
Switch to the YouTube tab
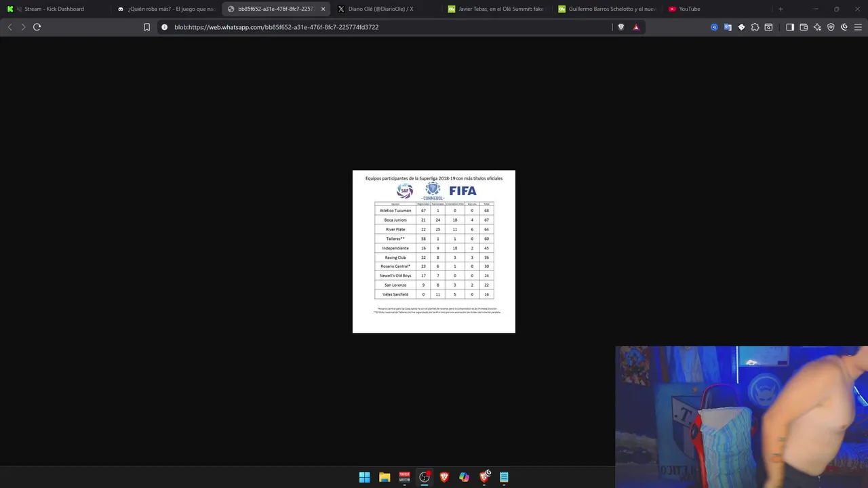click(717, 9)
